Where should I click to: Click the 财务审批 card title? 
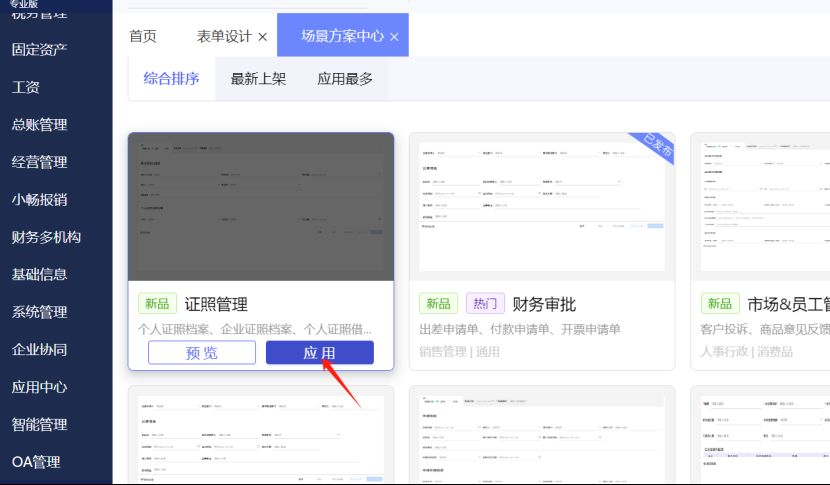(x=544, y=304)
